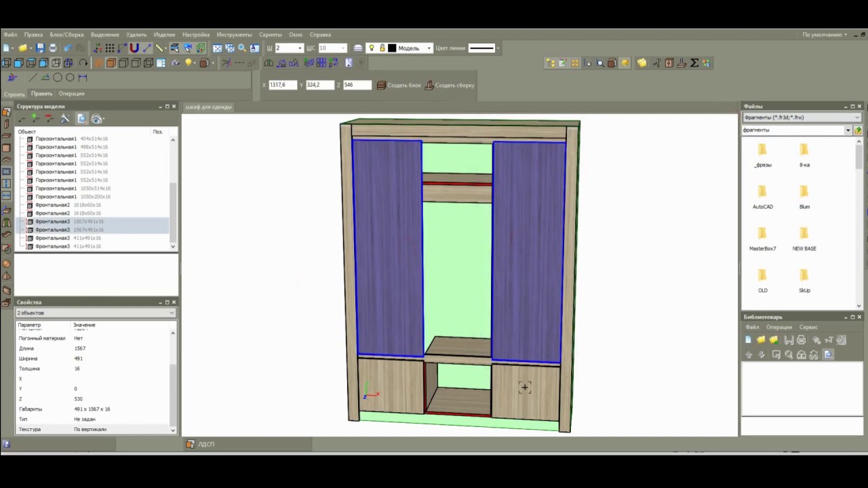Select the circle drawing tool
The image size is (868, 488).
58,78
